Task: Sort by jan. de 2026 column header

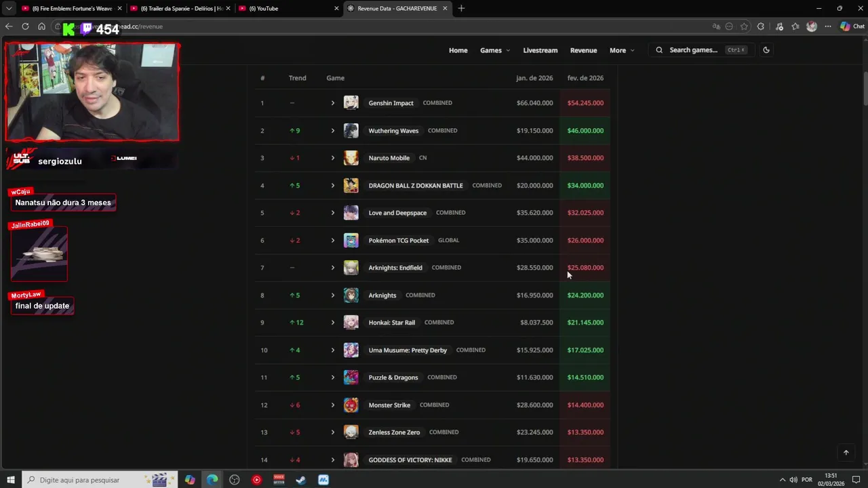Action: 534,78
